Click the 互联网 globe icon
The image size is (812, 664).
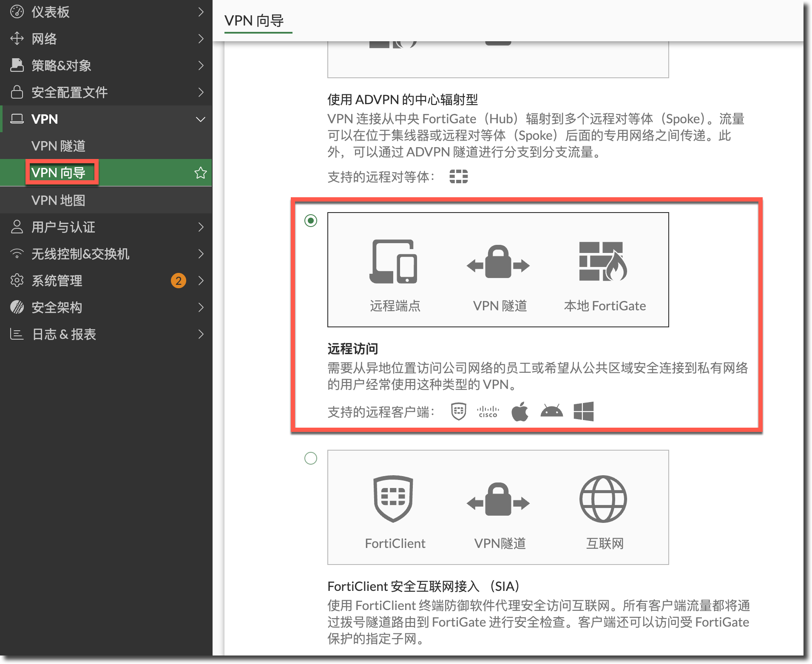coord(603,499)
